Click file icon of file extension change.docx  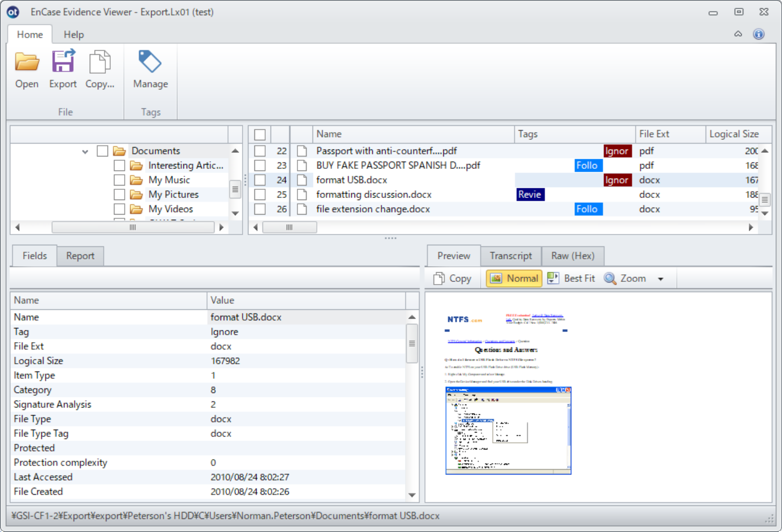[302, 209]
